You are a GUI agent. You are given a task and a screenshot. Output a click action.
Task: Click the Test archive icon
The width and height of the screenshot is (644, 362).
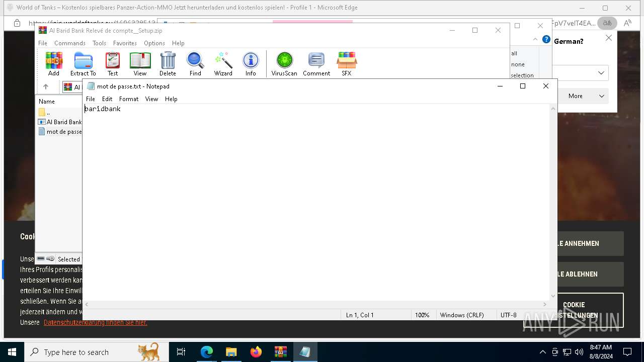[x=113, y=64]
